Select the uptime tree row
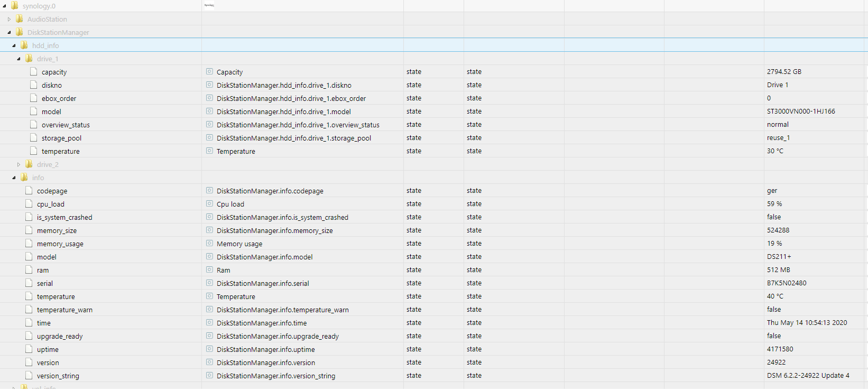The height and width of the screenshot is (391, 868). click(434, 349)
